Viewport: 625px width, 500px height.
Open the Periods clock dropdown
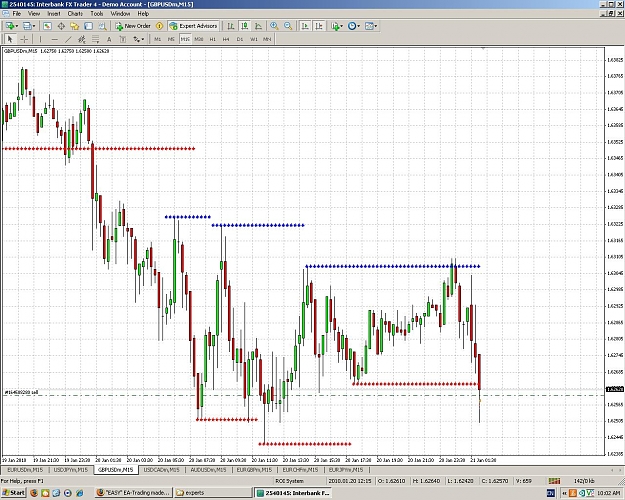[x=354, y=26]
